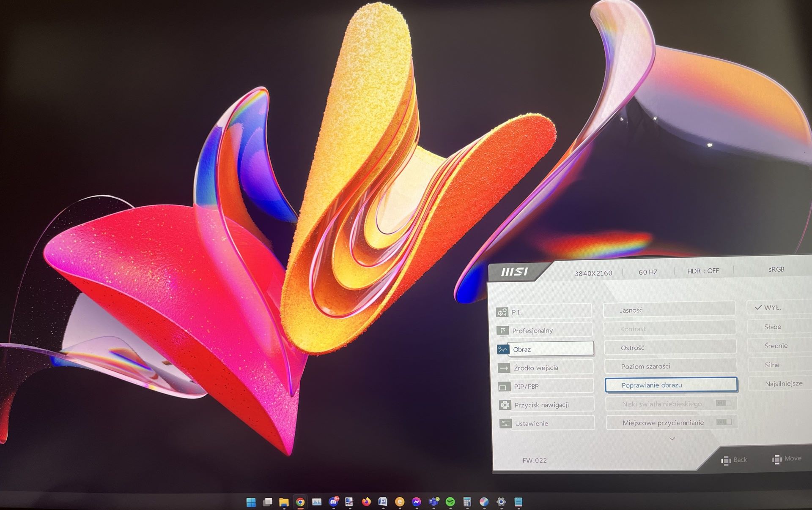Open Microsoft Word from the taskbar
812x510 pixels.
(383, 502)
